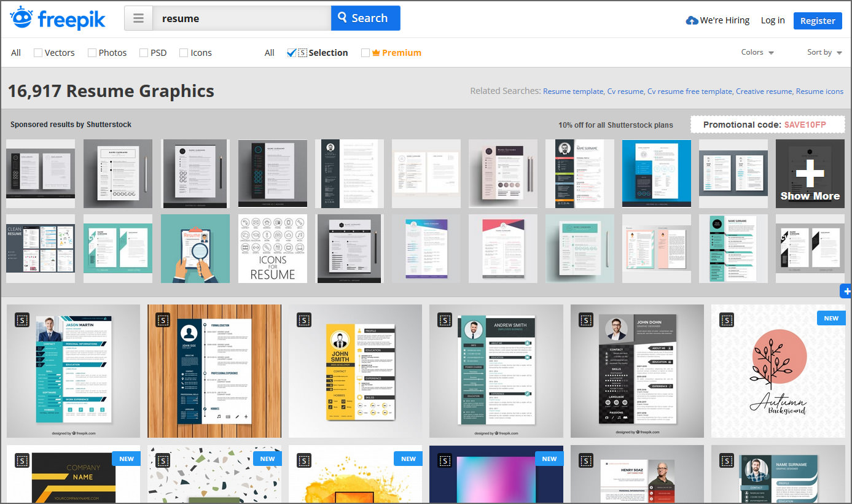852x504 pixels.
Task: Click the blue plus tab at right edge
Action: click(846, 291)
